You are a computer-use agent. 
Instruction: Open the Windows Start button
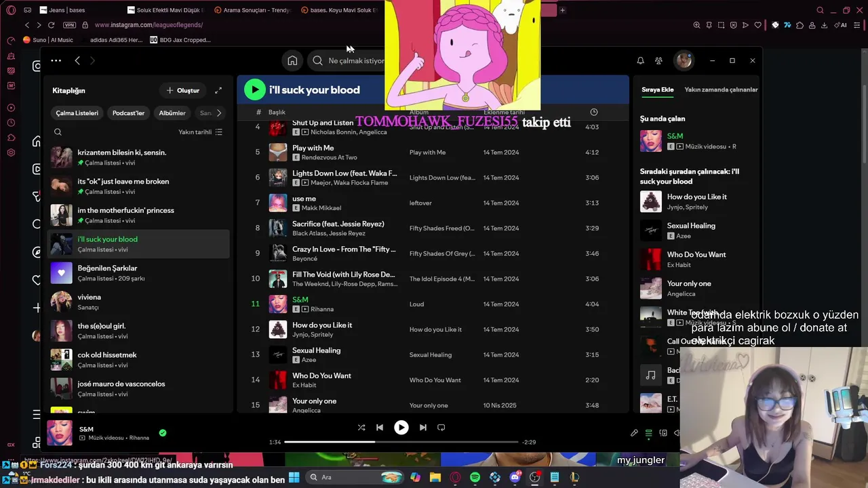tap(294, 477)
